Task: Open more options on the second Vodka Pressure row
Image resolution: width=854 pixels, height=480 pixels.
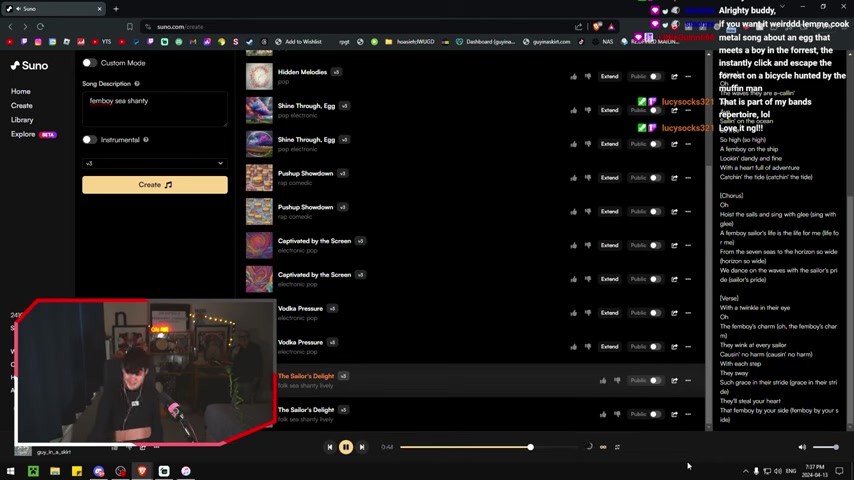Action: pos(688,347)
